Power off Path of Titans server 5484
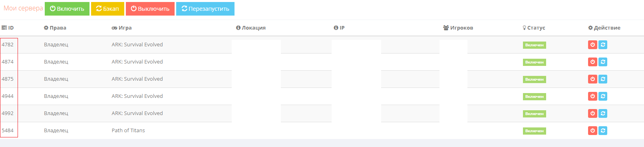 tap(592, 131)
